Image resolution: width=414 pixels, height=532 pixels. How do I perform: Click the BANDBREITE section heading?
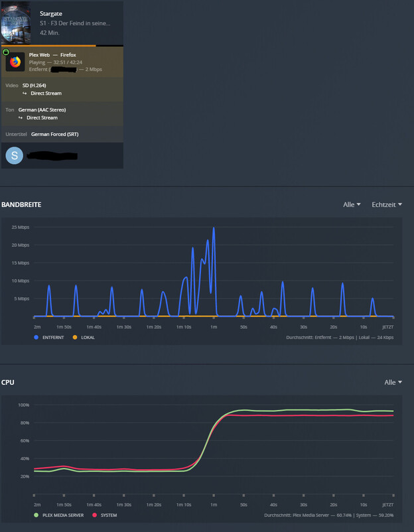coord(21,204)
